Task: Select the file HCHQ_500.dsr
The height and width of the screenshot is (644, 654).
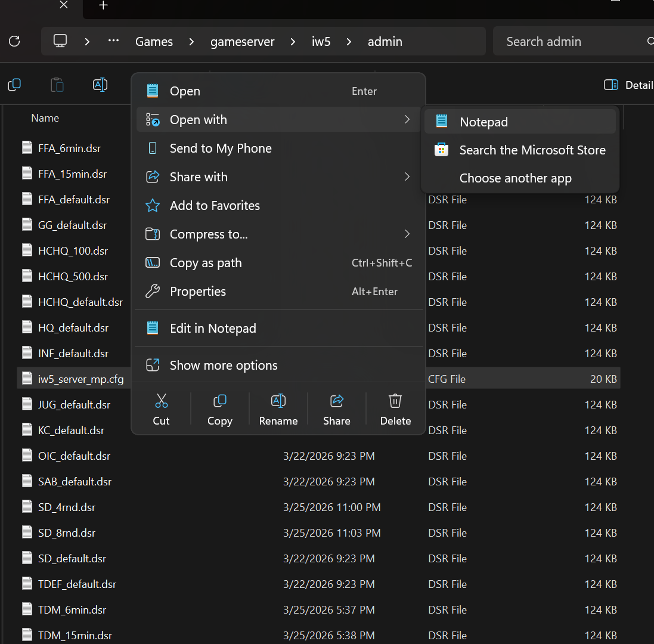Action: pos(73,277)
